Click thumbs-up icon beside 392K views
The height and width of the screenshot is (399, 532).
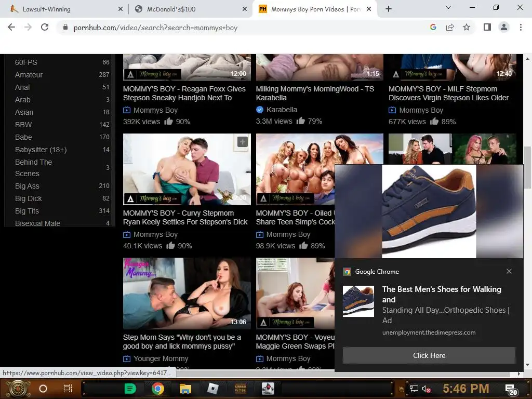click(169, 121)
